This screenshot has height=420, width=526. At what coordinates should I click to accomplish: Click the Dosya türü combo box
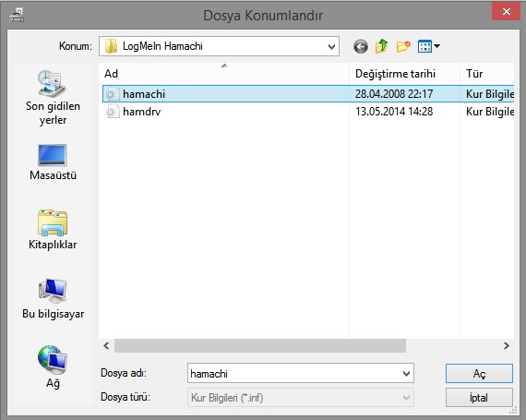coord(301,398)
